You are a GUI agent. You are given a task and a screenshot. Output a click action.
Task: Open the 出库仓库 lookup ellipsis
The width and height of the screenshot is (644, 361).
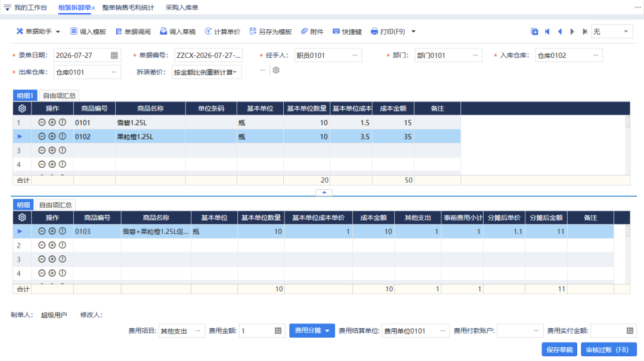tap(114, 72)
